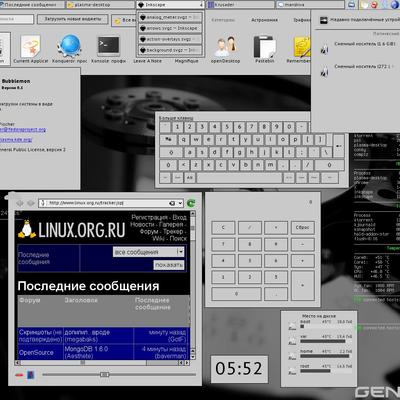Image resolution: width=400 pixels, height=400 pixels.
Task: Open action-overlays.svgz Inkscape window entry
Action: (x=171, y=39)
